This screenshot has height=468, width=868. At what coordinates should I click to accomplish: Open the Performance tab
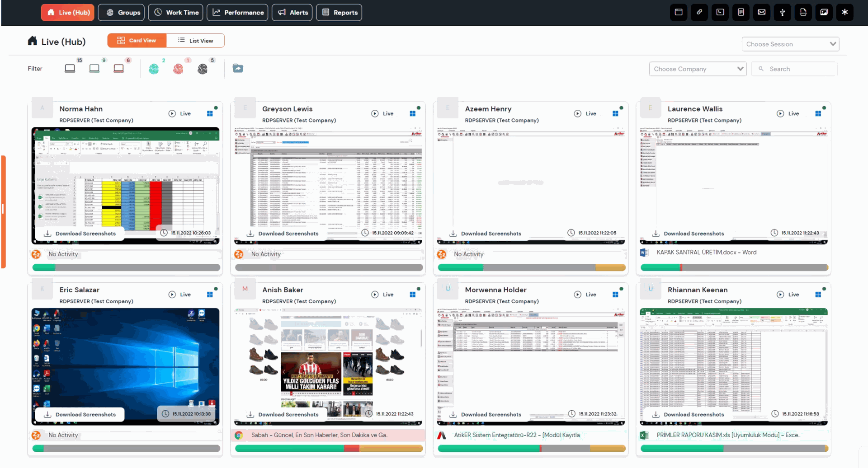tap(237, 13)
